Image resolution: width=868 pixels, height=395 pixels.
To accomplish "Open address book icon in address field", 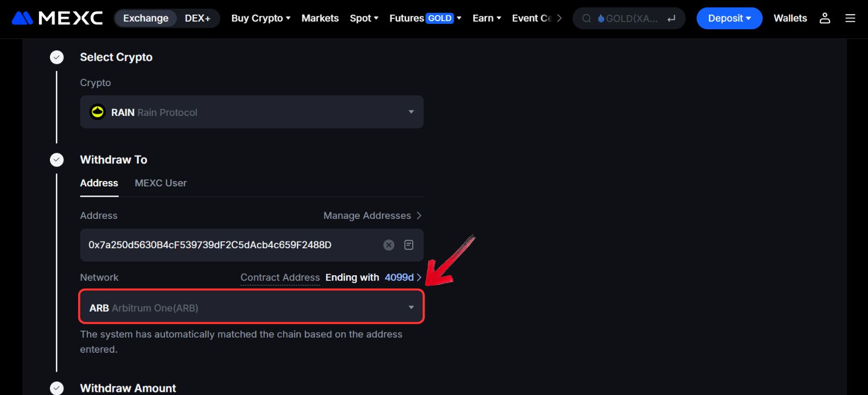I will (409, 245).
